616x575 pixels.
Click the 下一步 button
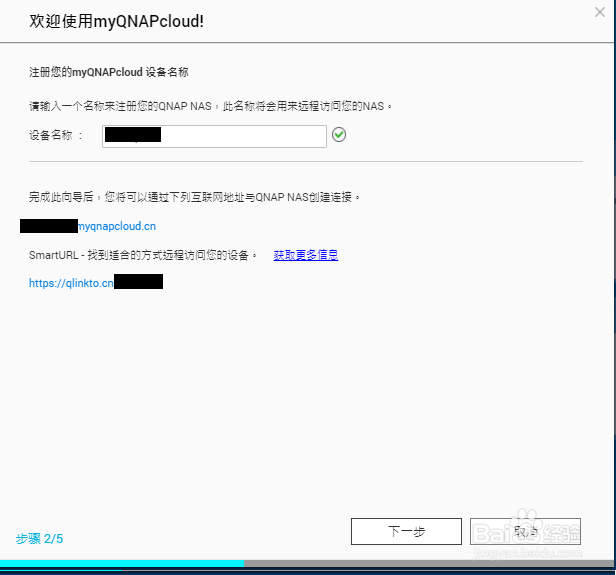coord(406,531)
